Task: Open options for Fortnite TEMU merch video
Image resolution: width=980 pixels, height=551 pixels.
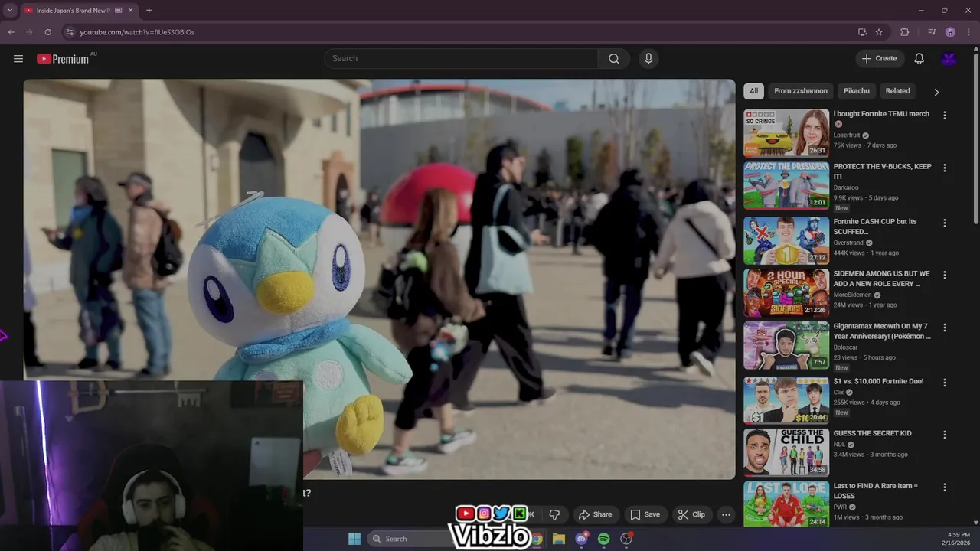Action: [945, 116]
